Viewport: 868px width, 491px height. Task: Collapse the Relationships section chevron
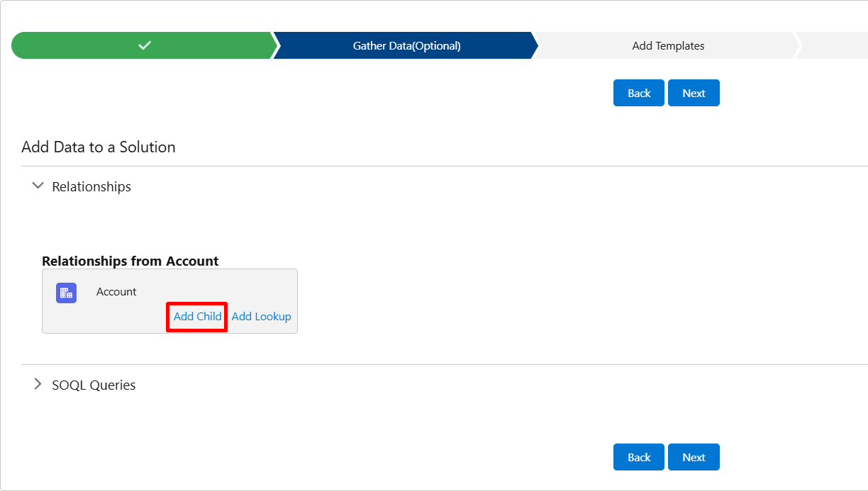click(38, 186)
